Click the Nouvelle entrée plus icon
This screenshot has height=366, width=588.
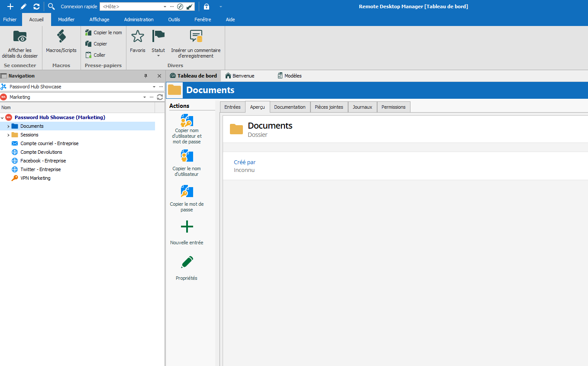coord(187,227)
